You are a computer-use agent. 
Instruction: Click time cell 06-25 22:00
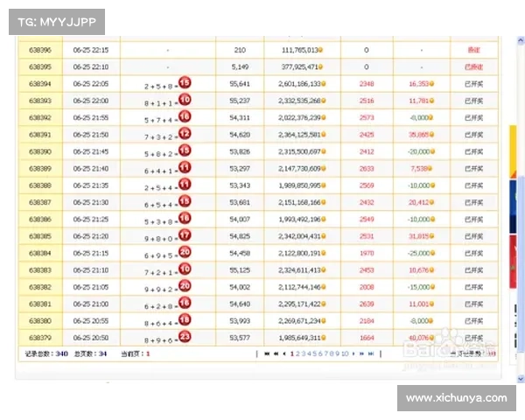pos(91,101)
